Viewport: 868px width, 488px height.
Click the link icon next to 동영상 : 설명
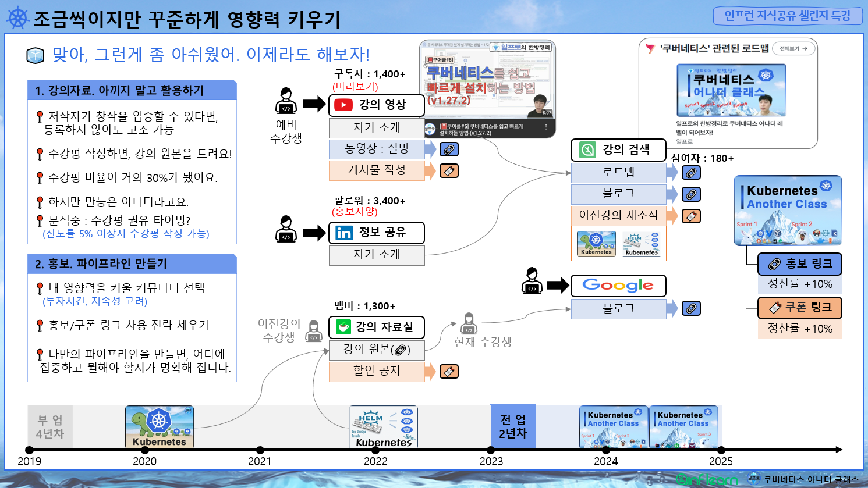pos(449,149)
